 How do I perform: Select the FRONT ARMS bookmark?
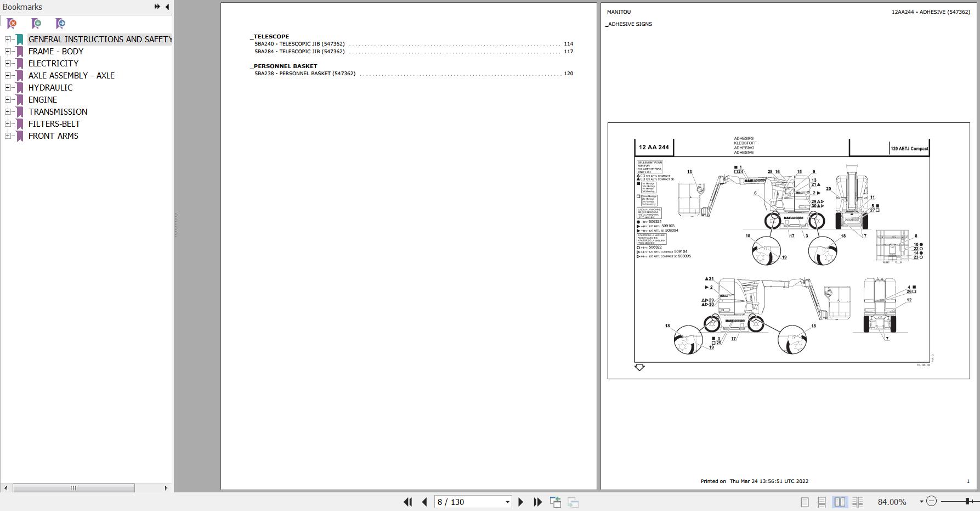tap(53, 136)
